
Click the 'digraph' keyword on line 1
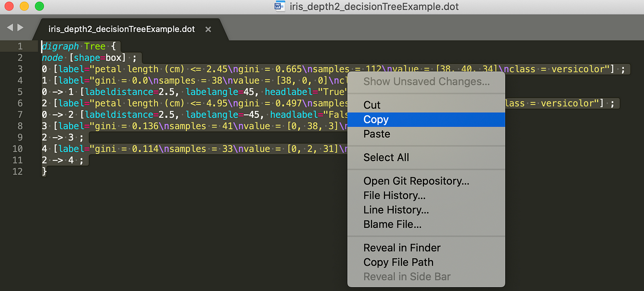click(x=60, y=47)
